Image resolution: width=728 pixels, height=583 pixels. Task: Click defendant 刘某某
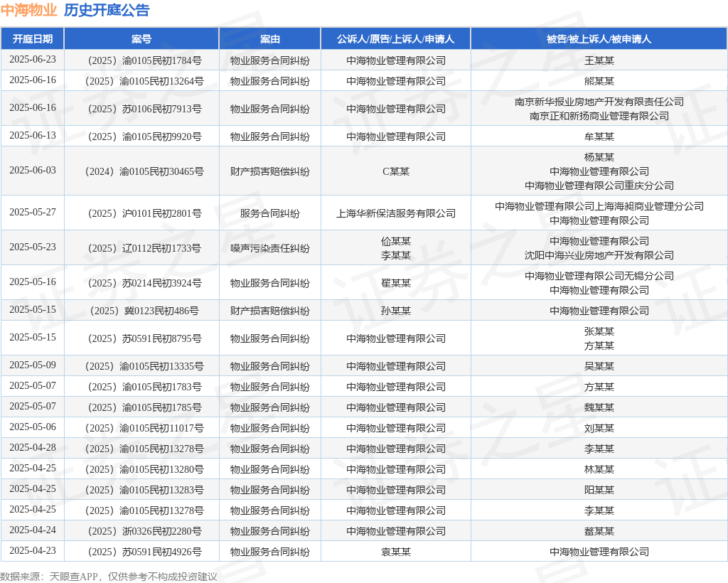pyautogui.click(x=599, y=428)
